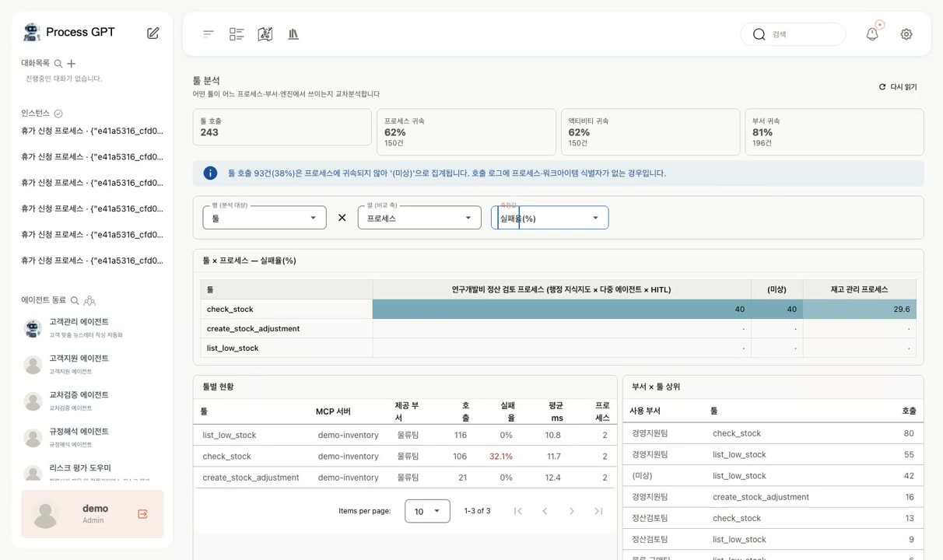
Task: Click the logout icon next to demo
Action: pyautogui.click(x=142, y=514)
